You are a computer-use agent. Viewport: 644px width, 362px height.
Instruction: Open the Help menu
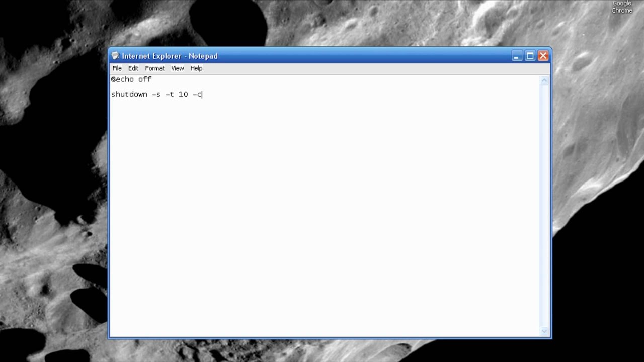tap(196, 68)
